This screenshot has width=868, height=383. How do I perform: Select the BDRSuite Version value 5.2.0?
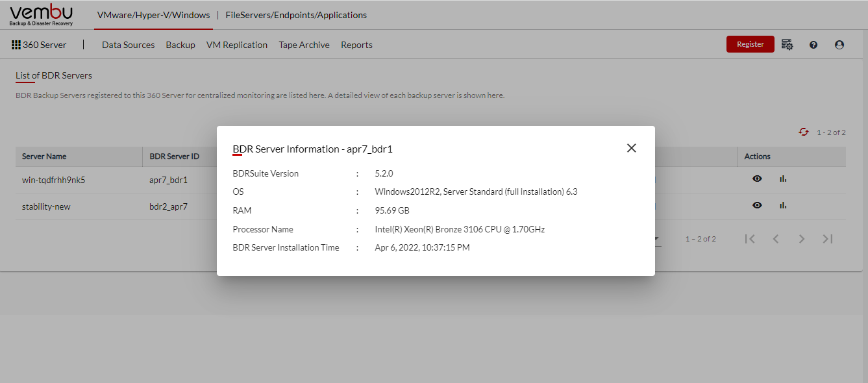[384, 173]
